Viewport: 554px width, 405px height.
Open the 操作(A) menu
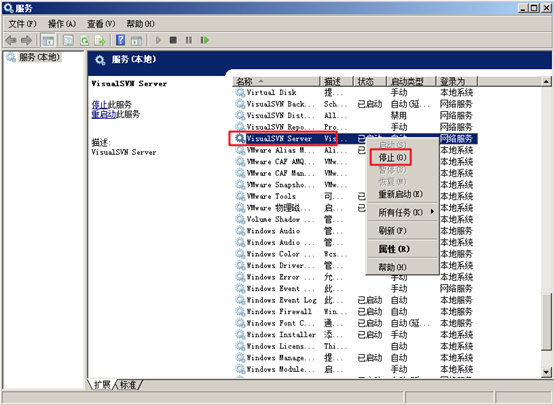click(x=62, y=24)
